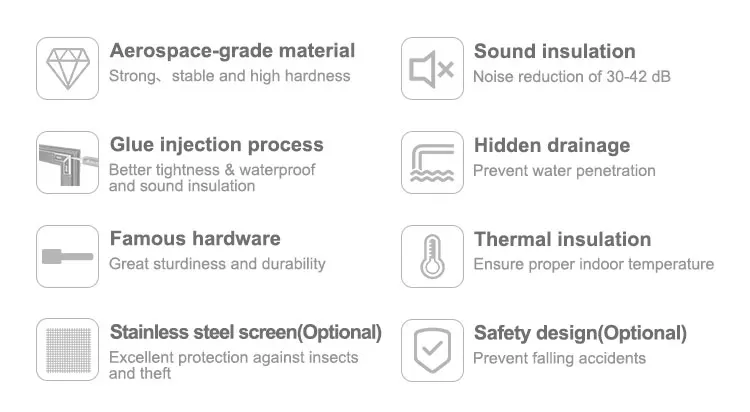Image resolution: width=750 pixels, height=412 pixels.
Task: Click the shield checkmark Safety design icon
Action: click(x=432, y=350)
